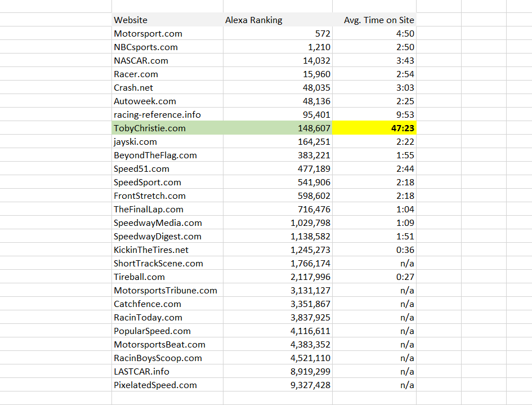The image size is (532, 405).
Task: Click the Catchfence.com cell
Action: click(x=167, y=304)
